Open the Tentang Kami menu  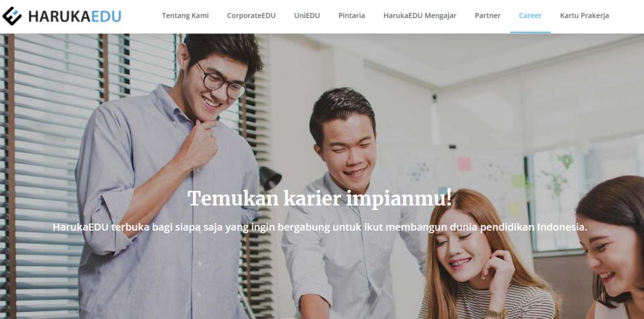click(x=185, y=15)
